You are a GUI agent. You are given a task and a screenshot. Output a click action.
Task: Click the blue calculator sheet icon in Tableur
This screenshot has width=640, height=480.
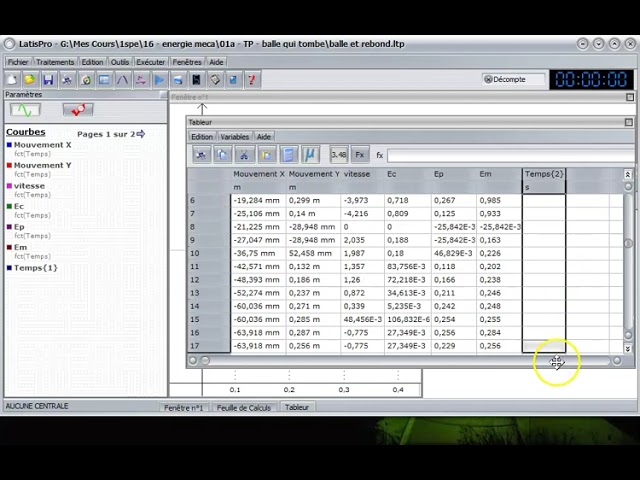pos(288,155)
